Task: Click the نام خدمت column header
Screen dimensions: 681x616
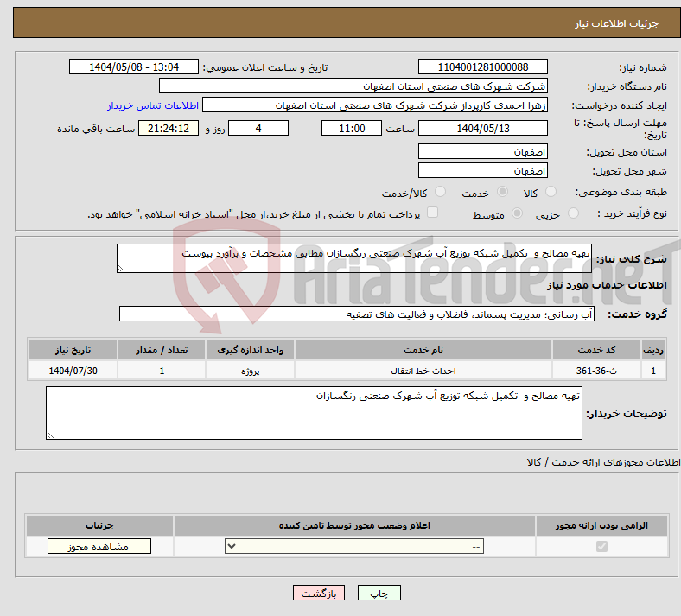Action: pyautogui.click(x=423, y=350)
